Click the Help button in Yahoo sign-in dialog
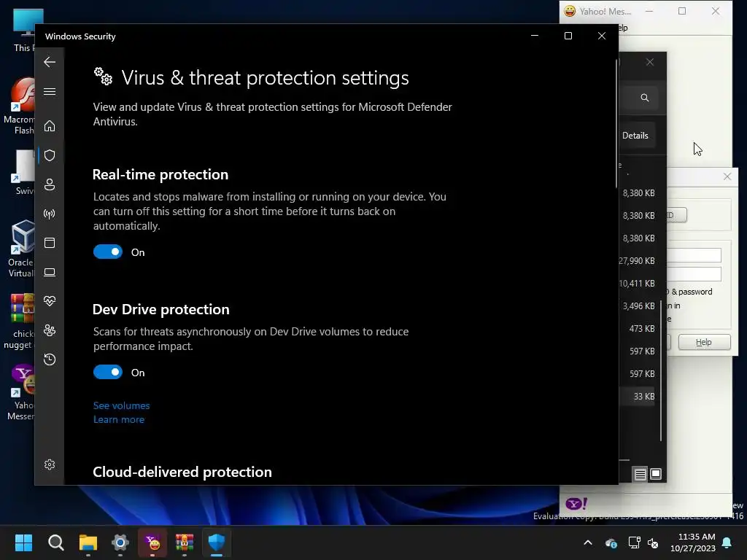 [x=704, y=342]
